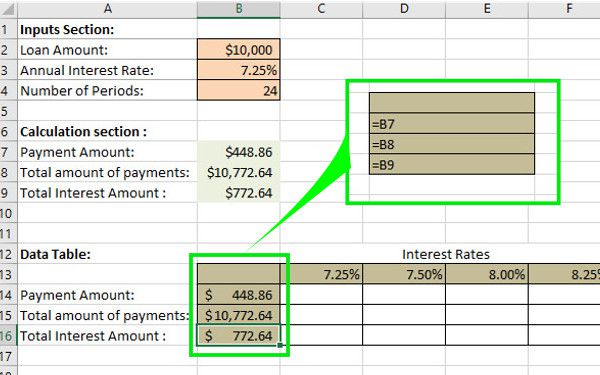This screenshot has height=375, width=600.
Task: Click the 'Loan Amount:' label cell
Action: point(108,50)
